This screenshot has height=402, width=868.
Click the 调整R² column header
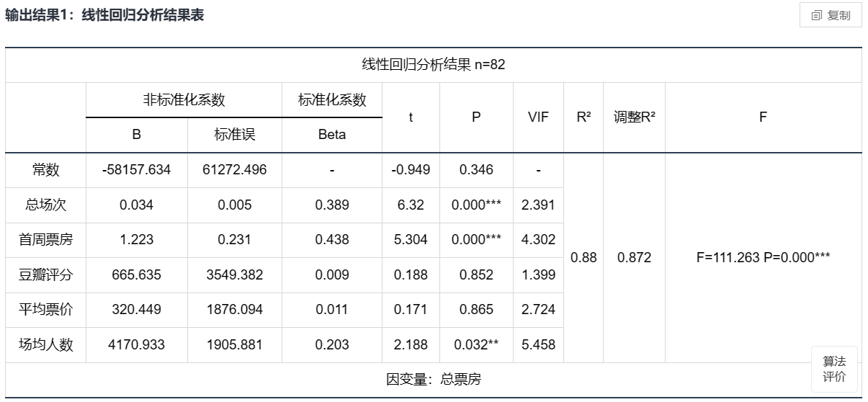point(634,117)
